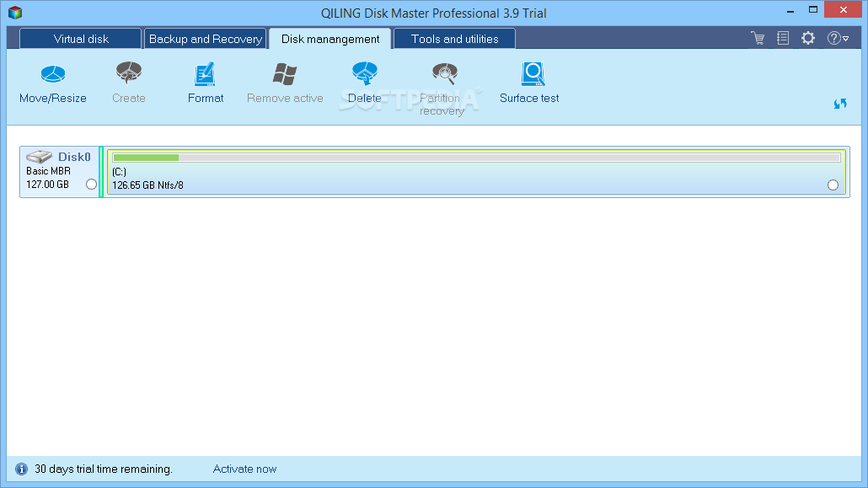Click the trial info icon

[21, 469]
